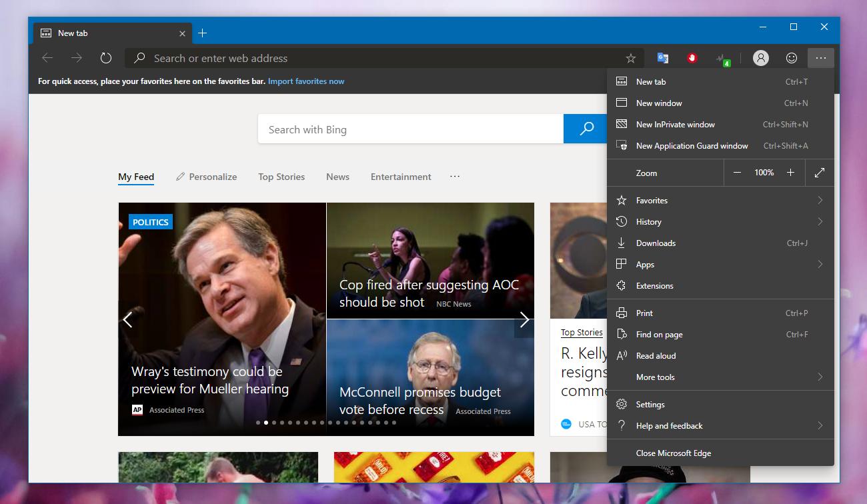Close the Settings and more ellipsis menu
The image size is (867, 504).
(x=820, y=58)
